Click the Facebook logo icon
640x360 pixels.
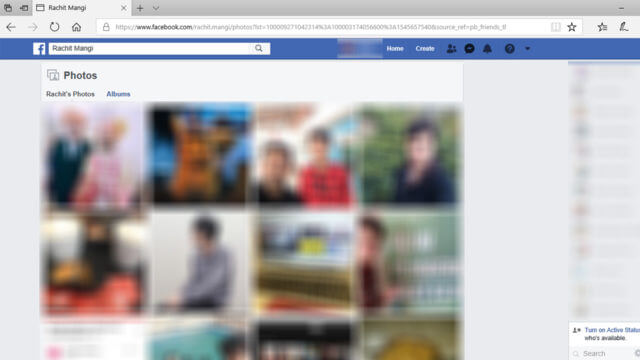coord(39,49)
